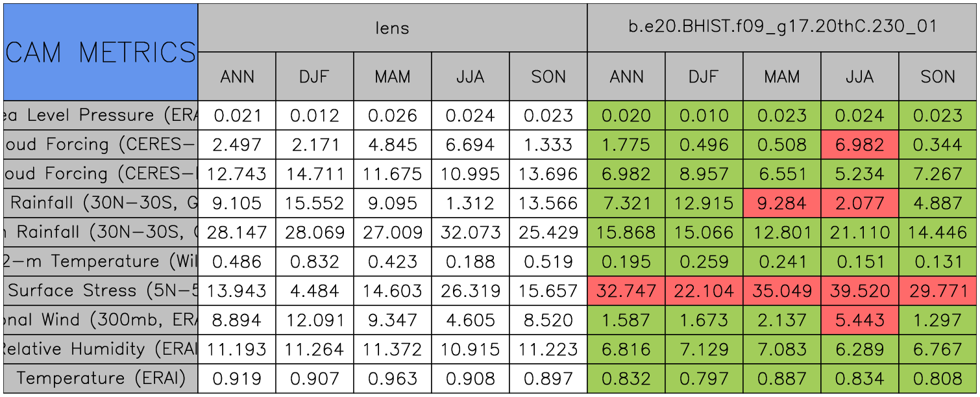The width and height of the screenshot is (980, 397).
Task: Select the DJF header under lens
Action: pyautogui.click(x=315, y=77)
